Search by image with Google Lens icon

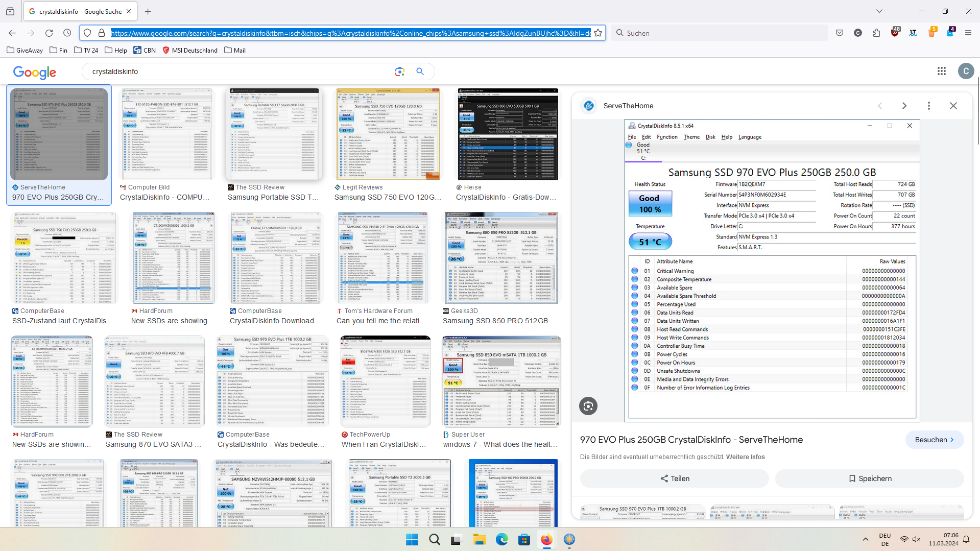click(400, 71)
